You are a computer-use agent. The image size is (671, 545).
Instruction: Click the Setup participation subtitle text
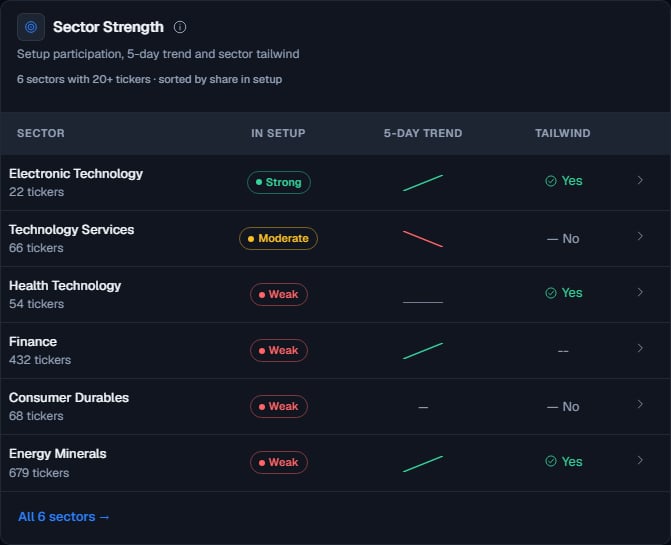tap(158, 54)
